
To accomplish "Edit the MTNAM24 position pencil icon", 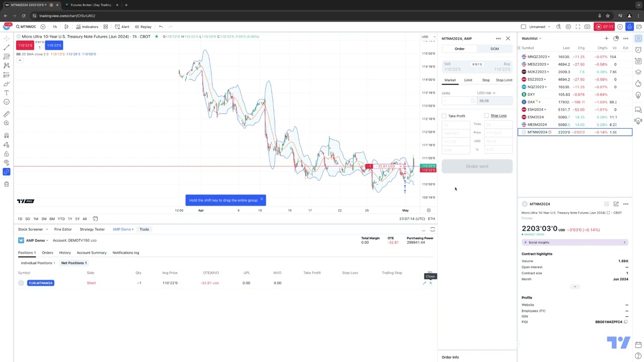I will point(424,283).
